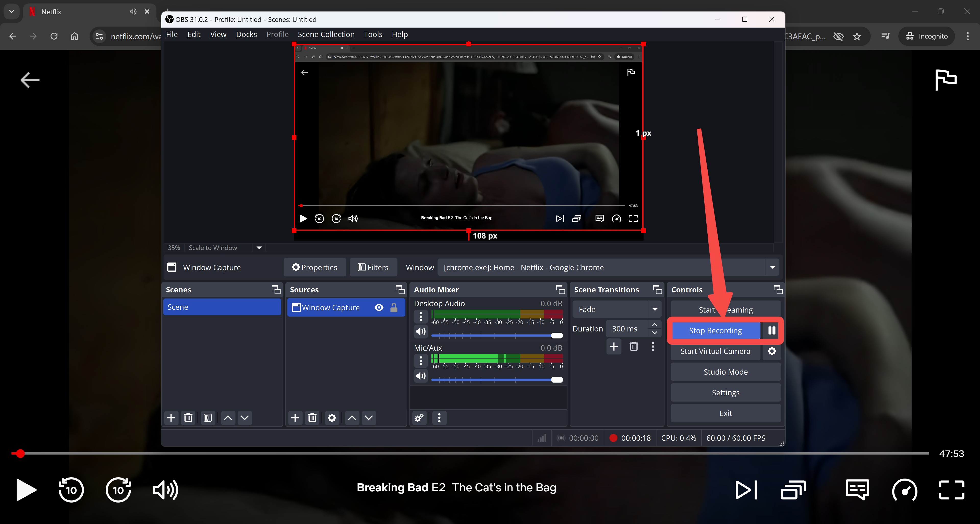The height and width of the screenshot is (524, 980).
Task: Open the Fade transition dropdown
Action: point(655,309)
